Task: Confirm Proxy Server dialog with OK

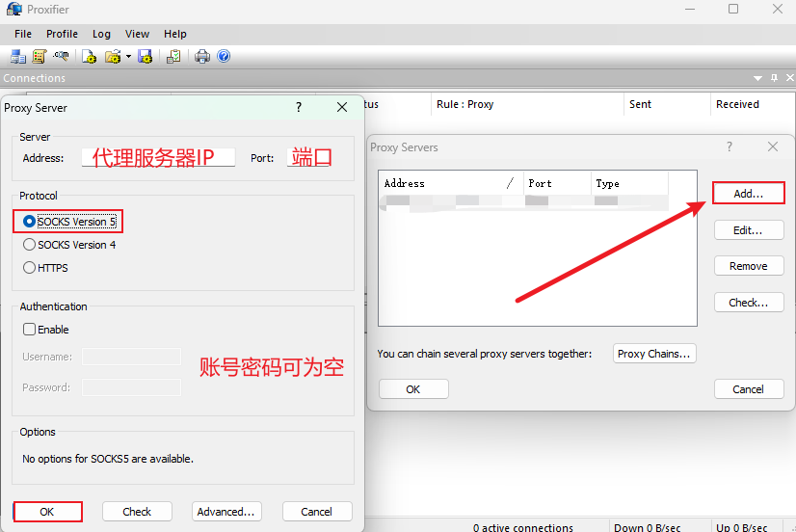Action: click(48, 512)
